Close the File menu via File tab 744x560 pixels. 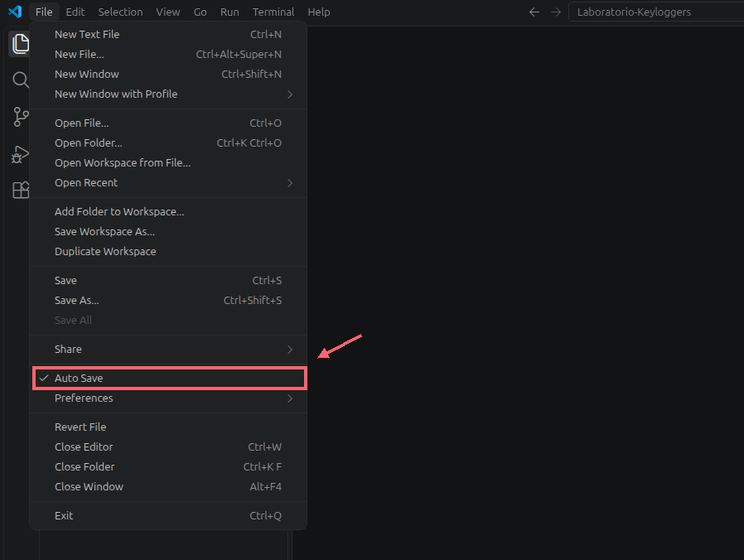(44, 12)
